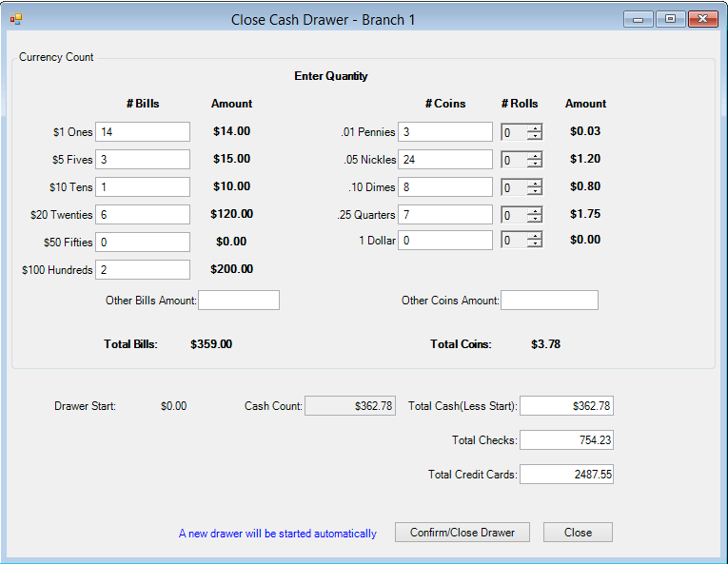Click into the $20 Twenties quantity field
Viewport: 728px width, 564px height.
tap(143, 215)
